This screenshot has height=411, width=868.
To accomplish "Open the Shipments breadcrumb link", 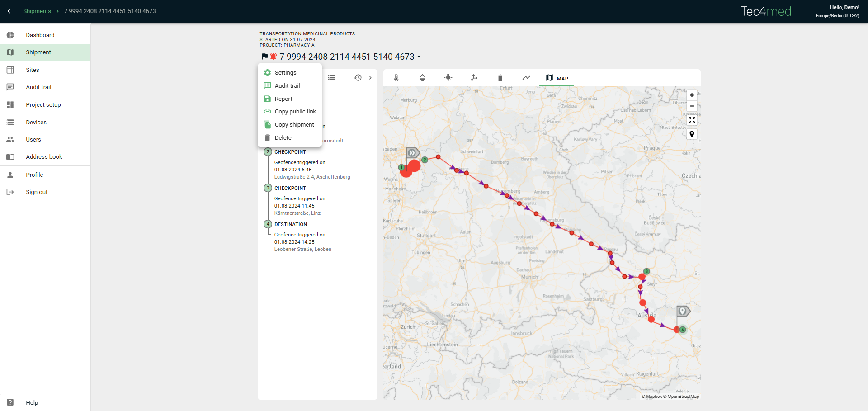I will (x=37, y=11).
